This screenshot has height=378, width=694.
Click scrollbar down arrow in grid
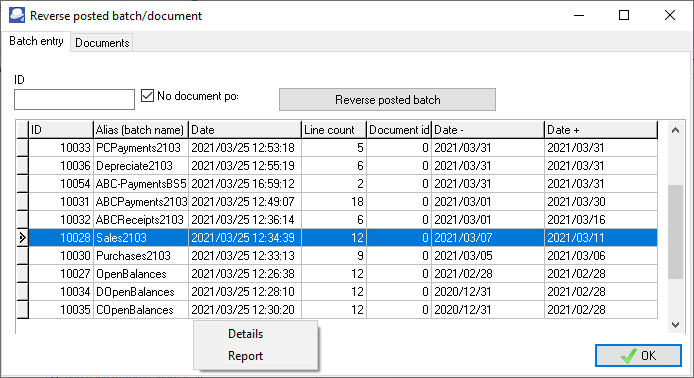(675, 324)
